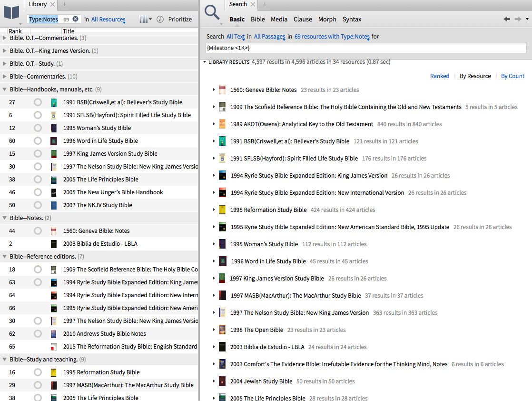532x401 pixels.
Task: Go back in search history
Action: (x=507, y=19)
